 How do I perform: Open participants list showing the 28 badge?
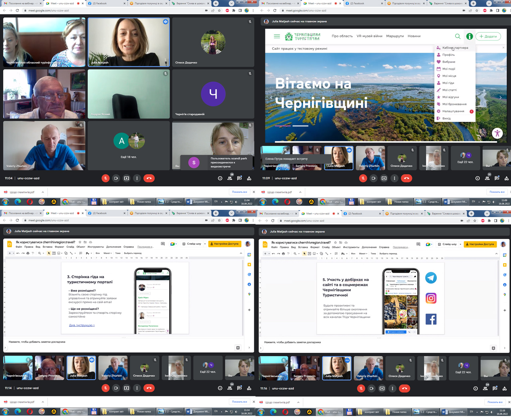tap(230, 178)
